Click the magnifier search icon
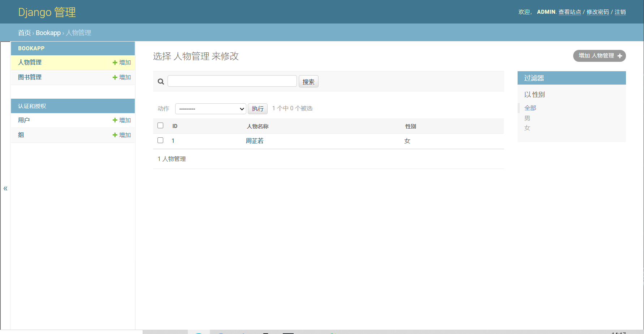 click(x=161, y=82)
